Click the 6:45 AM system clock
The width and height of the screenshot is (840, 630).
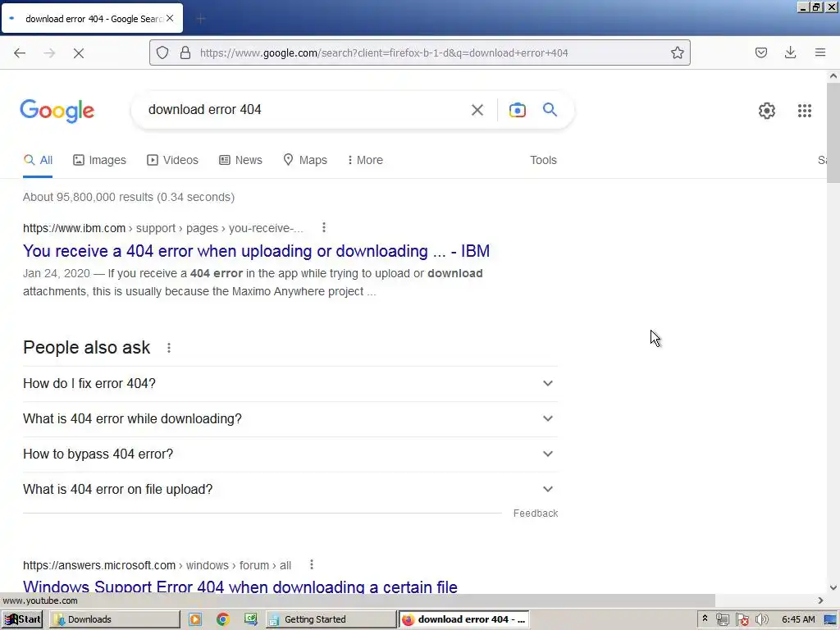coord(798,620)
